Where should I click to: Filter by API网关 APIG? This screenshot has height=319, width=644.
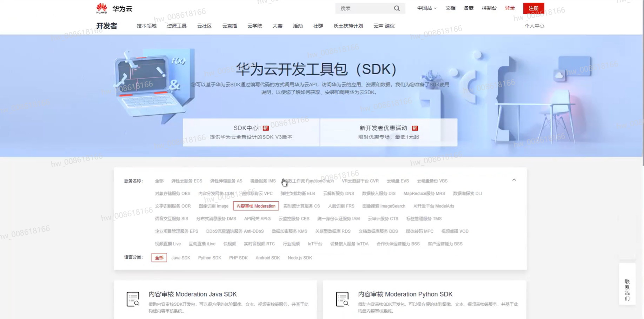[257, 219]
